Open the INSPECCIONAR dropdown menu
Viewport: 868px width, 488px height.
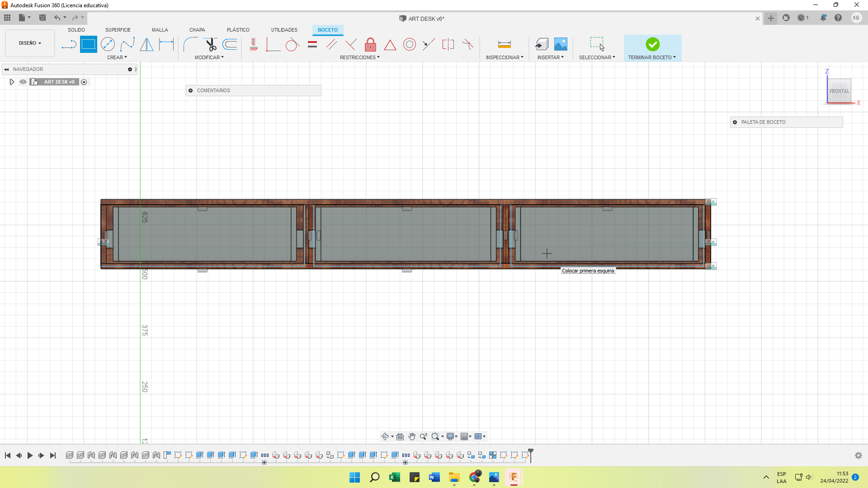click(x=505, y=57)
